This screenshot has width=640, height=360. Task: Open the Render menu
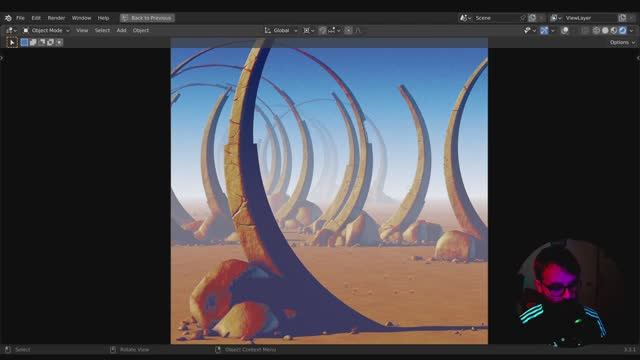point(56,18)
